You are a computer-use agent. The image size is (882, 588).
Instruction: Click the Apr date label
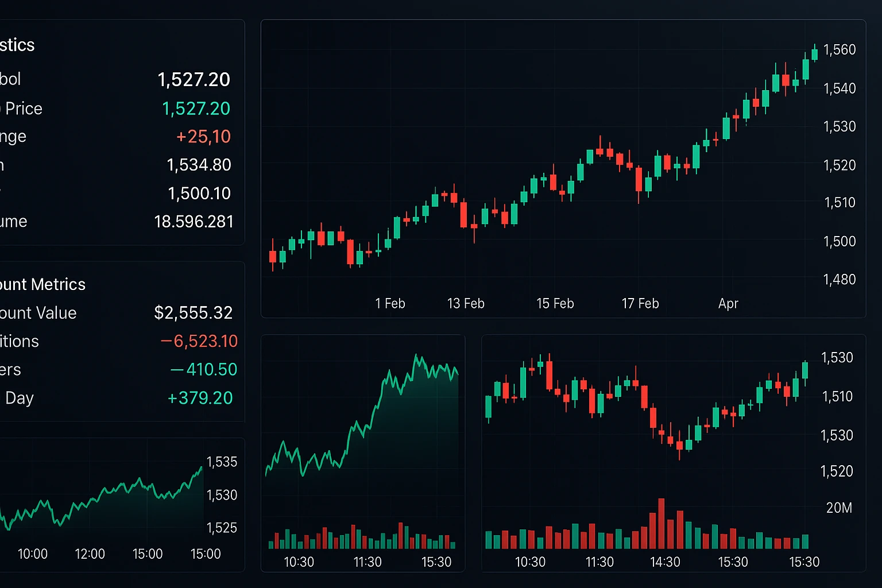click(x=728, y=304)
